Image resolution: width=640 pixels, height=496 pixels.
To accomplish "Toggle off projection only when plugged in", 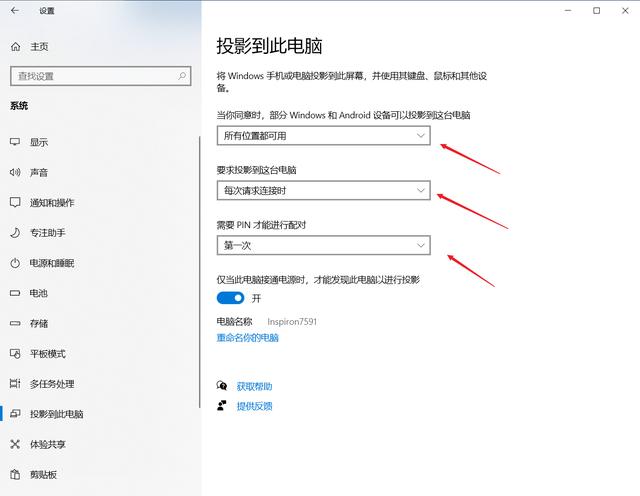I will pos(230,298).
